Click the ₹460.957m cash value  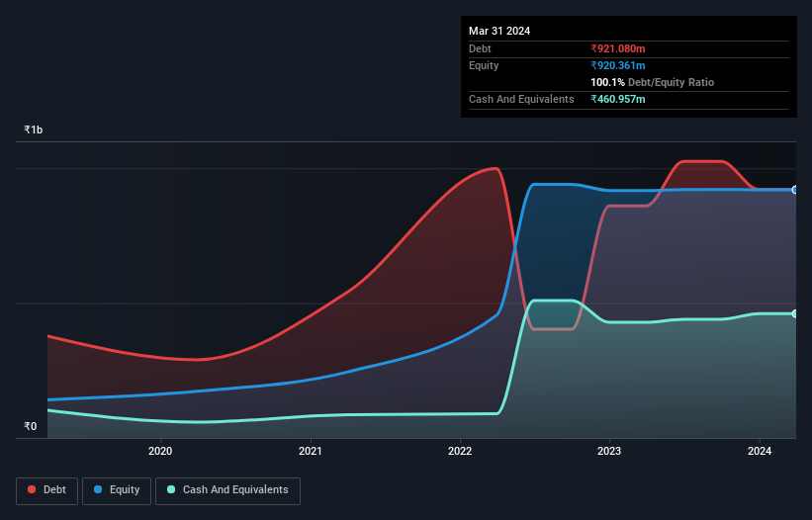pyautogui.click(x=618, y=99)
